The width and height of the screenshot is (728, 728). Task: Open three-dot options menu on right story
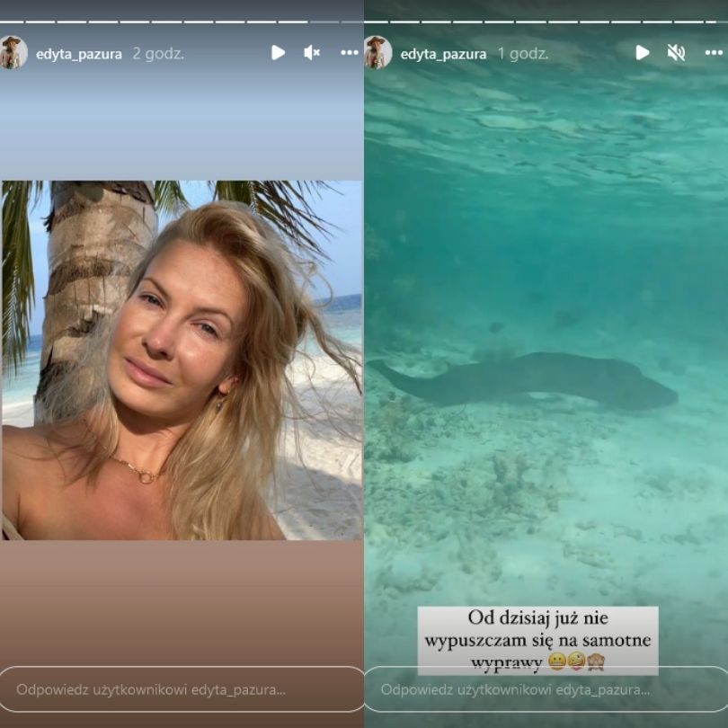[x=714, y=53]
